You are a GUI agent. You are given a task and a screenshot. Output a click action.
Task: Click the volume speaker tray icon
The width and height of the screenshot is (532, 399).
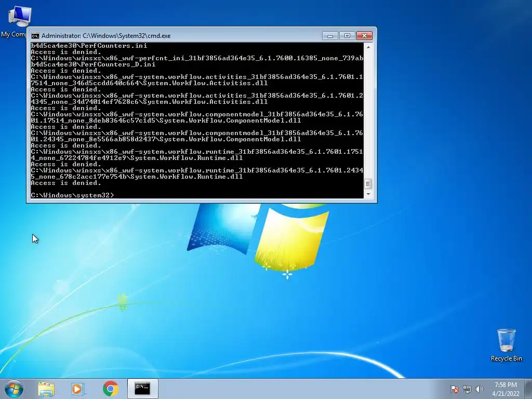(x=480, y=389)
